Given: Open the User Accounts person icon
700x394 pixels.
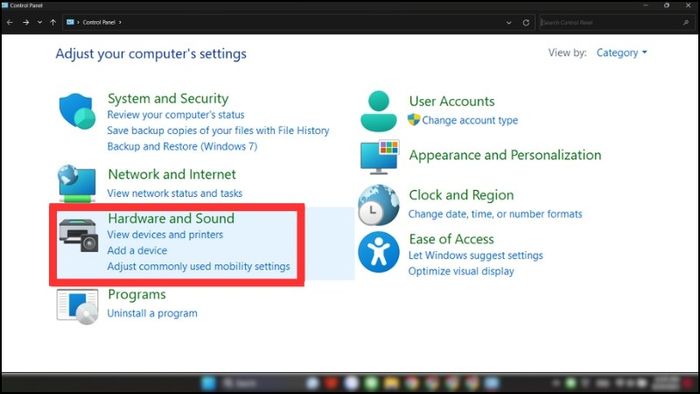Looking at the screenshot, I should point(379,111).
